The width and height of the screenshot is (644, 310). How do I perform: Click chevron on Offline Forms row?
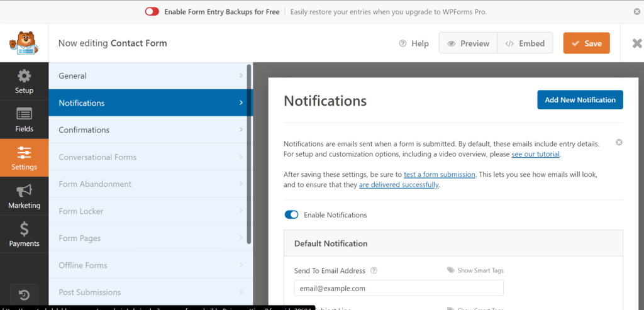pos(241,265)
